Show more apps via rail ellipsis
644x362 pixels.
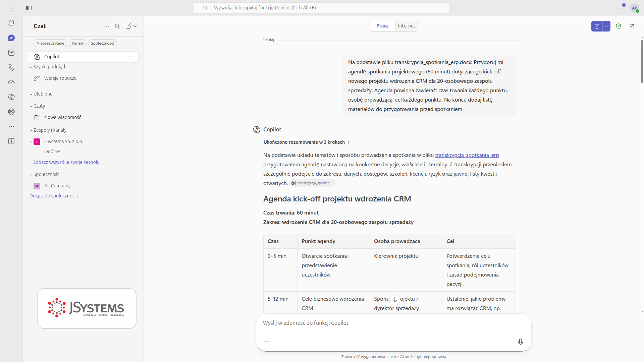click(x=11, y=126)
